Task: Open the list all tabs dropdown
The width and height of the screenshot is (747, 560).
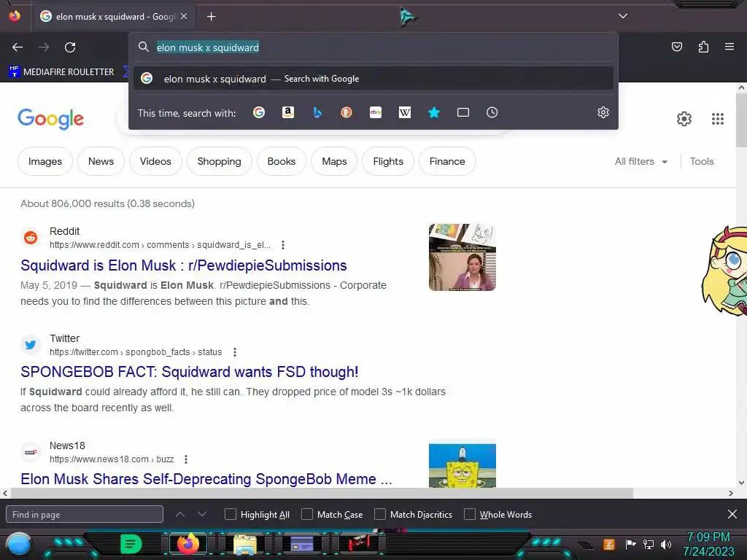Action: point(623,16)
